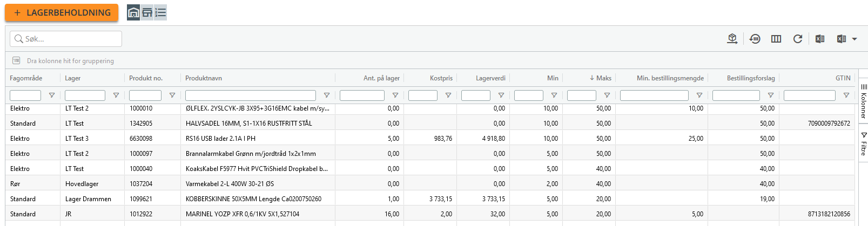Export grid to Excel
The height and width of the screenshot is (226, 868).
pyautogui.click(x=820, y=39)
